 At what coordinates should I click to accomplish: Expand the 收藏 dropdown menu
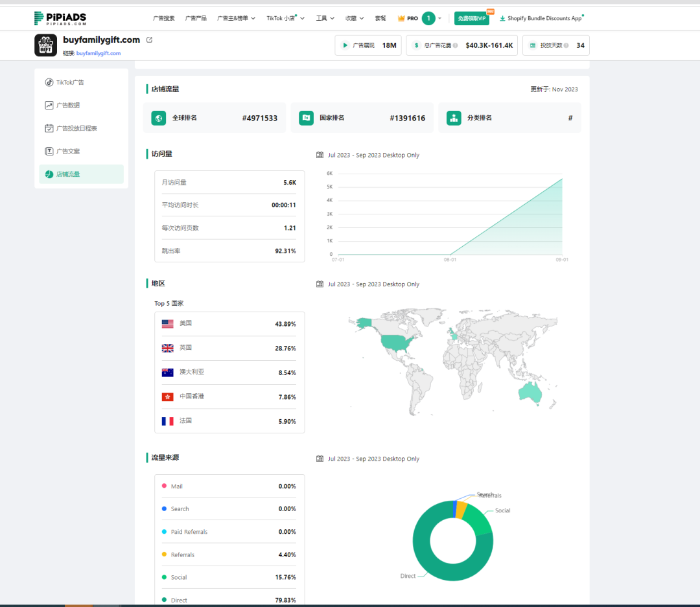355,18
